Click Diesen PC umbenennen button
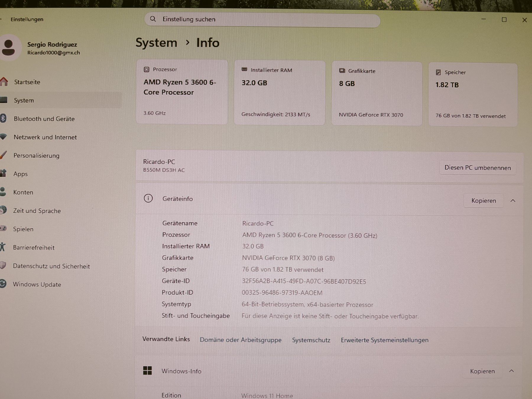The width and height of the screenshot is (532, 399). coord(478,168)
